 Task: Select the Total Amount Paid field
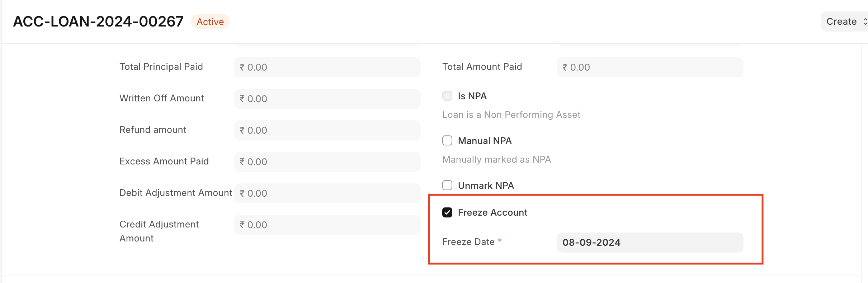point(650,67)
